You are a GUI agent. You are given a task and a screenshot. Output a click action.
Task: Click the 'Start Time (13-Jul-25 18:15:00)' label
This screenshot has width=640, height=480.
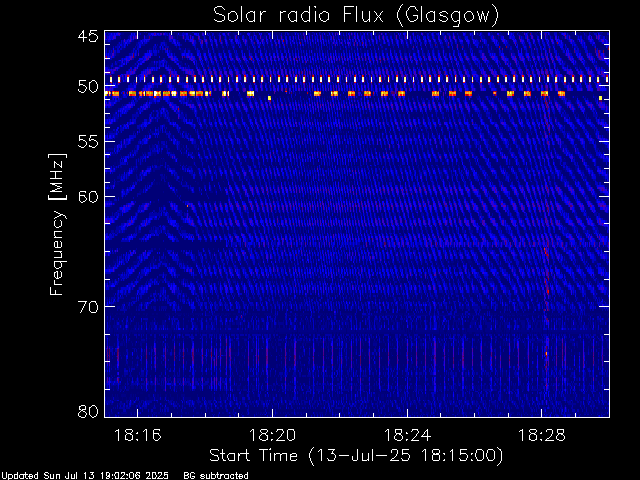356,456
